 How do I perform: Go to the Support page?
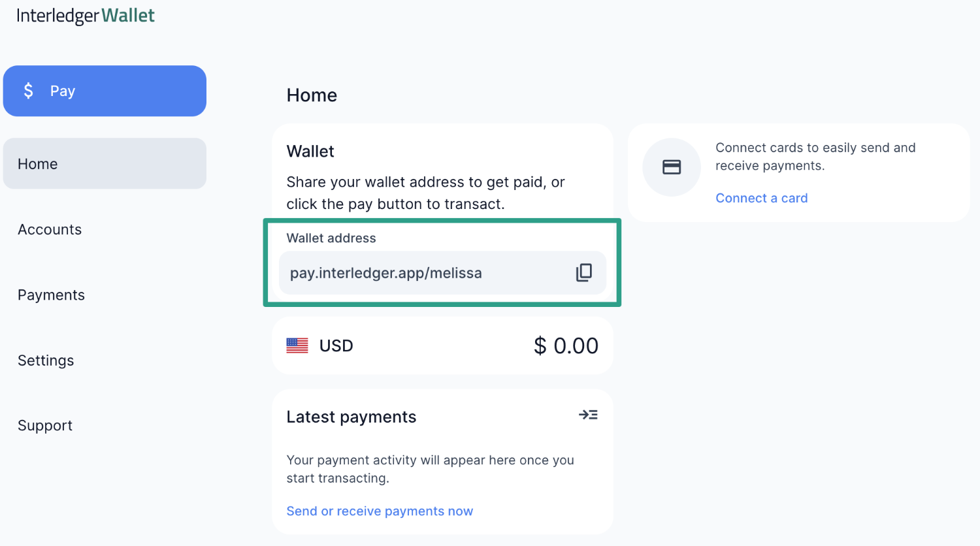pyautogui.click(x=45, y=425)
